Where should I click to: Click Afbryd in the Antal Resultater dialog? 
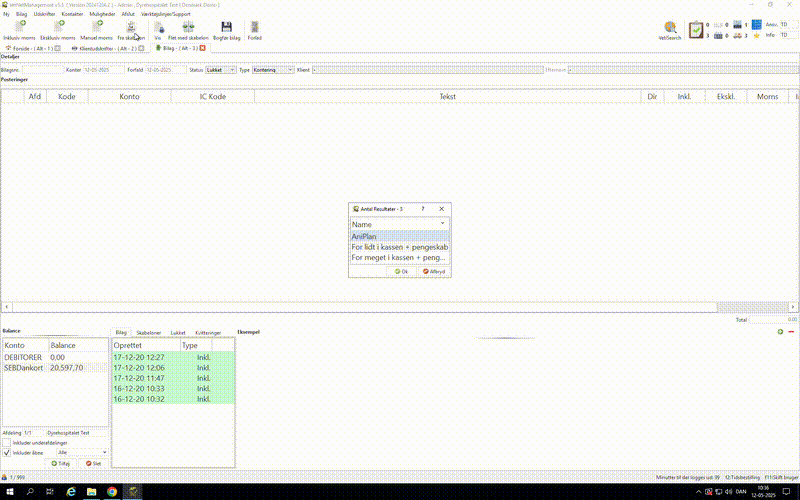pos(434,271)
